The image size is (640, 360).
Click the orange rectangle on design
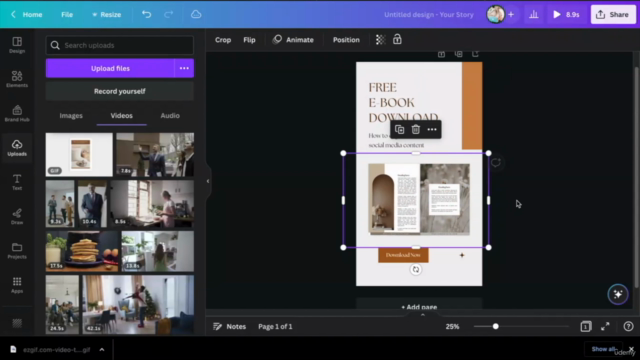472,106
